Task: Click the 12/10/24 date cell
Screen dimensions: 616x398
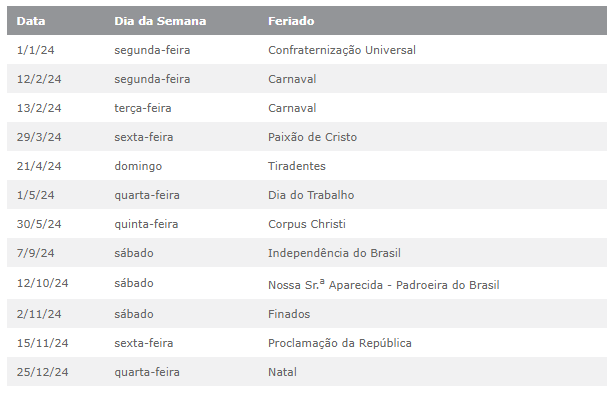Action: tap(42, 283)
